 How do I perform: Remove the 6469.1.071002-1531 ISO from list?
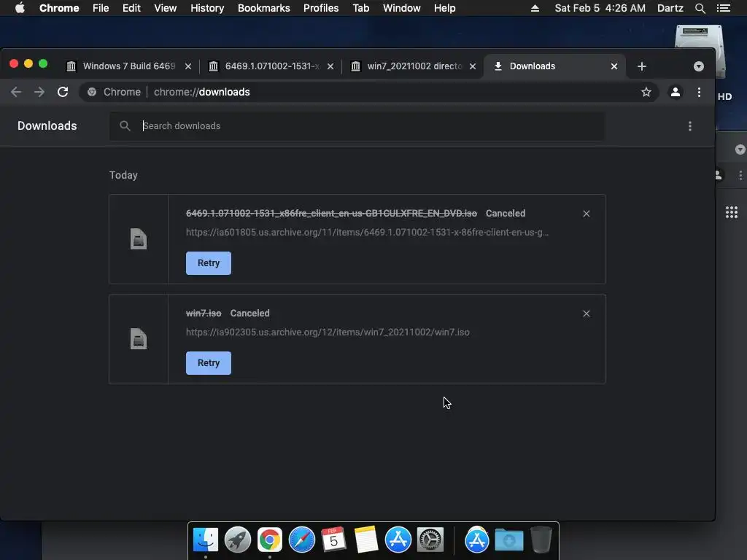click(587, 214)
